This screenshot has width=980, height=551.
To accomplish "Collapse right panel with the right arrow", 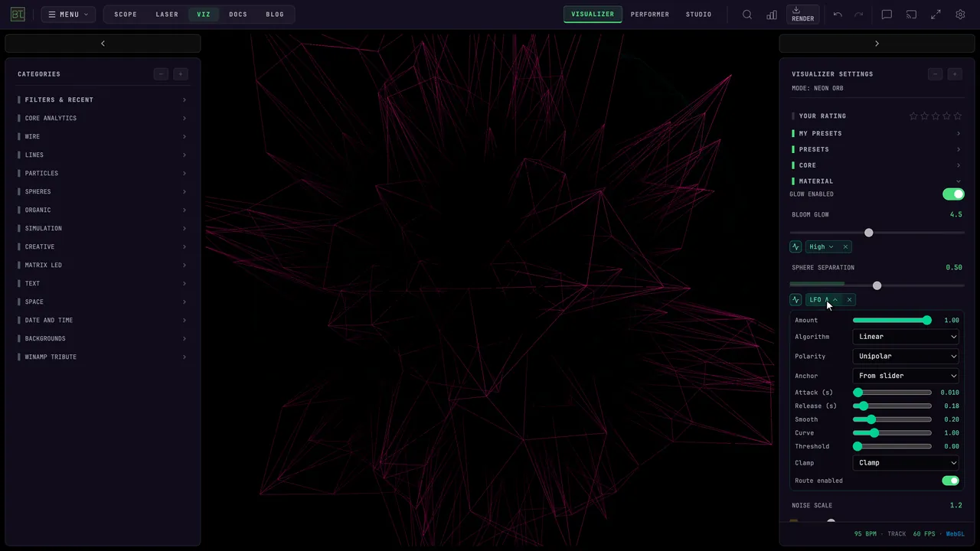I will [877, 44].
